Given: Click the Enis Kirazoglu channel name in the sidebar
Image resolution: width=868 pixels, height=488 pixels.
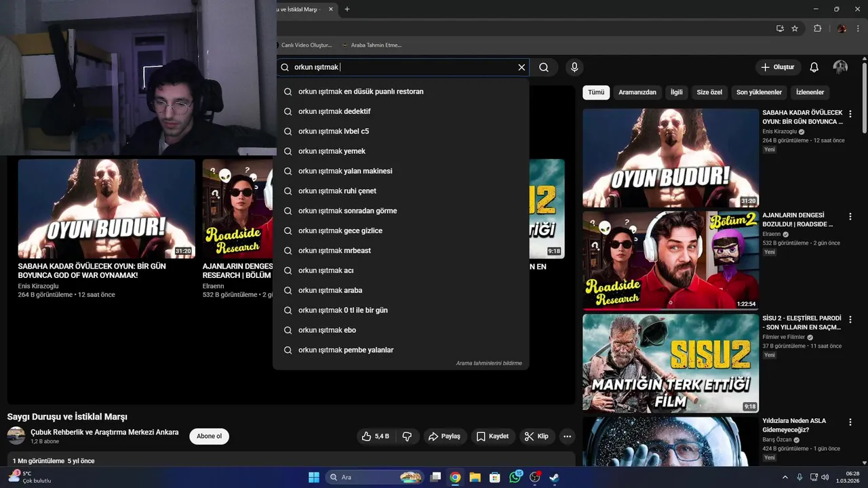Looking at the screenshot, I should point(781,131).
